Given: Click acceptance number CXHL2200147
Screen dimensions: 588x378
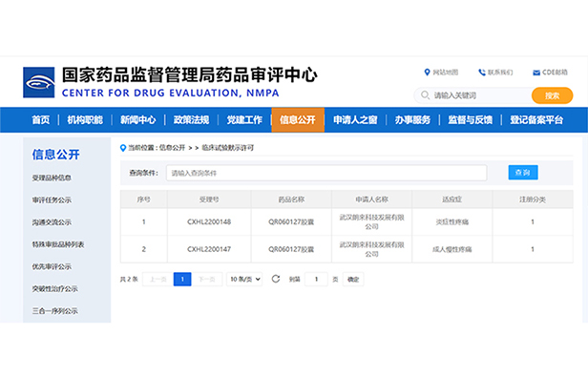Looking at the screenshot, I should point(209,249).
